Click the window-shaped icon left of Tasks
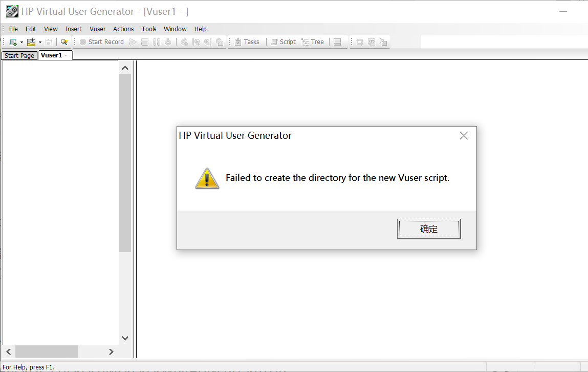This screenshot has height=372, width=588. point(220,42)
